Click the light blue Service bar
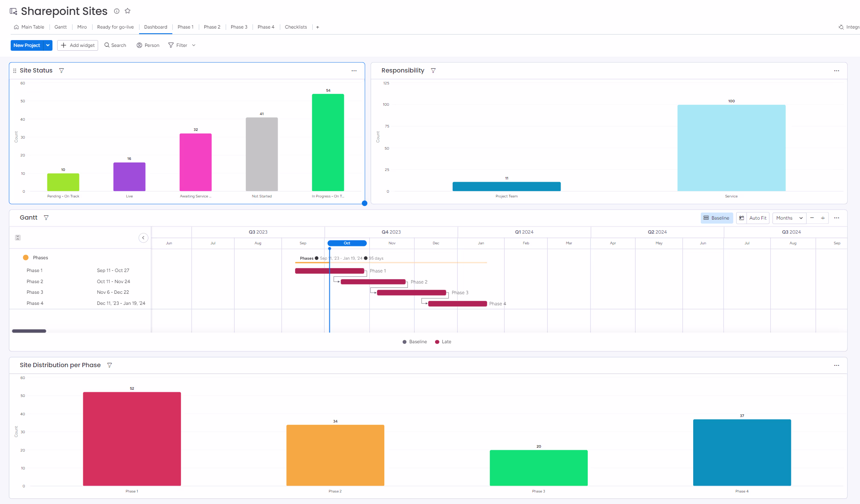This screenshot has width=860, height=504. click(x=731, y=148)
